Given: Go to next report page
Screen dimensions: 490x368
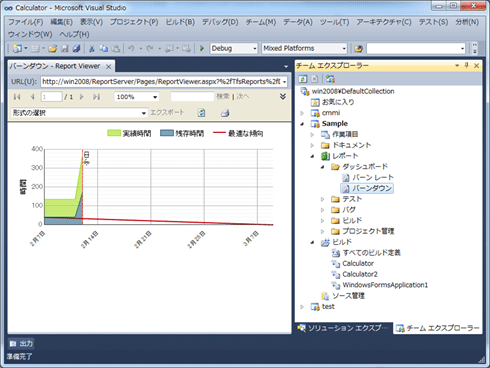Looking at the screenshot, I should (82, 97).
